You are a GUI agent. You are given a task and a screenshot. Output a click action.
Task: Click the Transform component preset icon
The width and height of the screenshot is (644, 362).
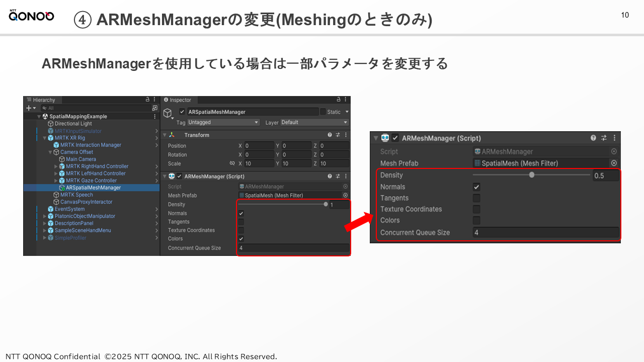pos(338,135)
